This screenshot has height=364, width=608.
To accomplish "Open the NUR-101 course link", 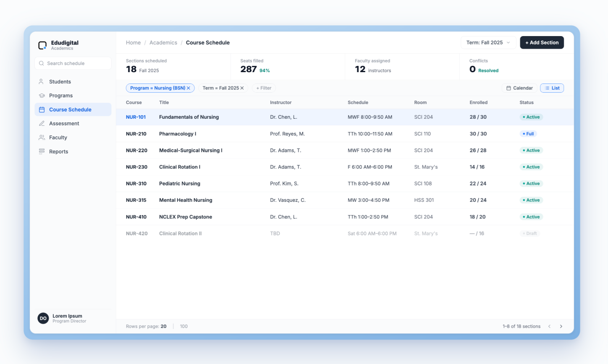I will (136, 117).
